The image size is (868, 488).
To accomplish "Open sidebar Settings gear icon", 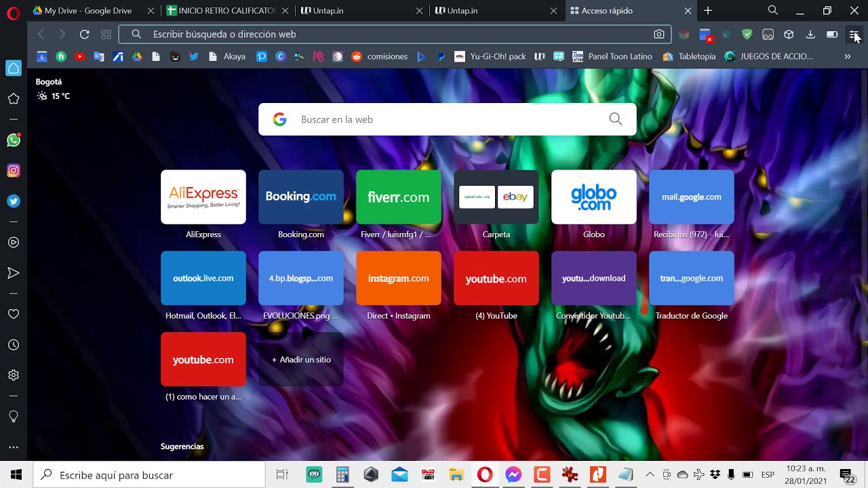I will 14,375.
